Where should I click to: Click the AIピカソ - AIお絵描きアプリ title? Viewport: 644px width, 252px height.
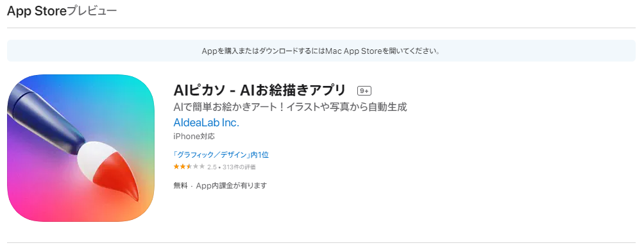[x=260, y=90]
